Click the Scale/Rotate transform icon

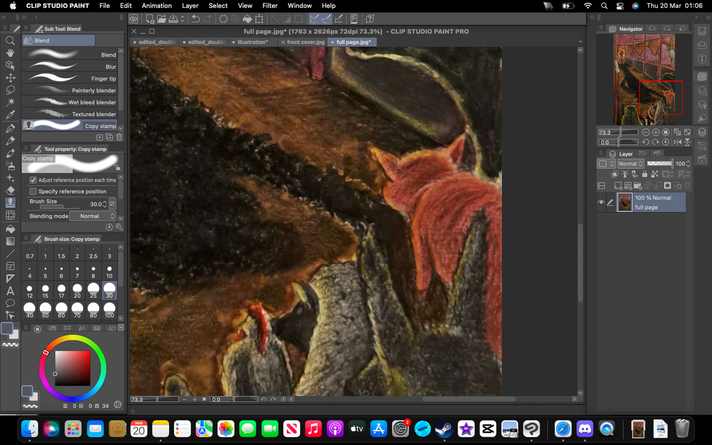[x=259, y=19]
